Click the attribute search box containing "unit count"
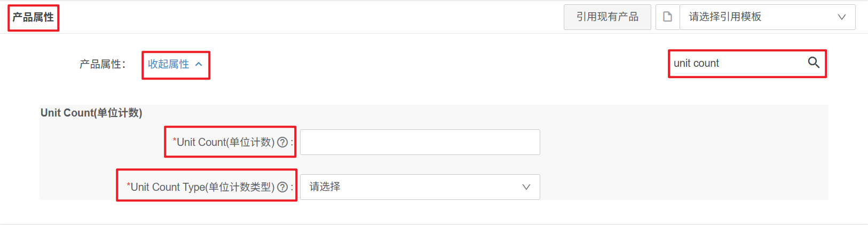 click(x=737, y=63)
